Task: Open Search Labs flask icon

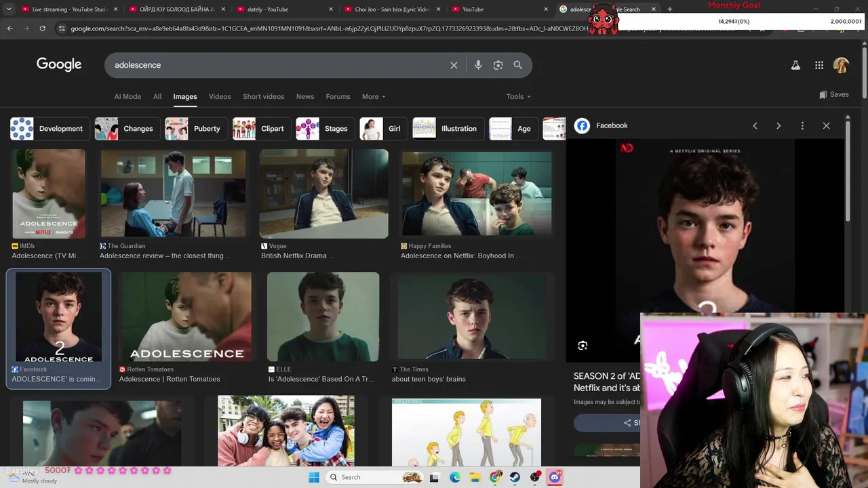Action: pos(795,65)
